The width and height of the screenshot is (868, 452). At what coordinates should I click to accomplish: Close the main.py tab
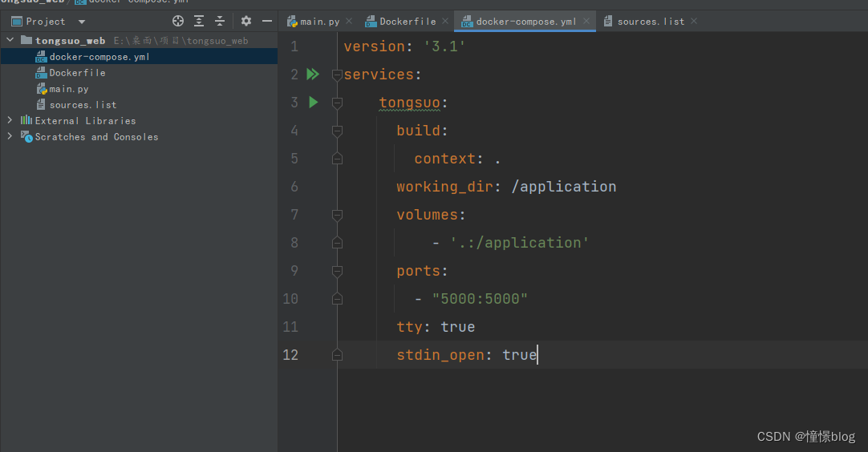[349, 21]
